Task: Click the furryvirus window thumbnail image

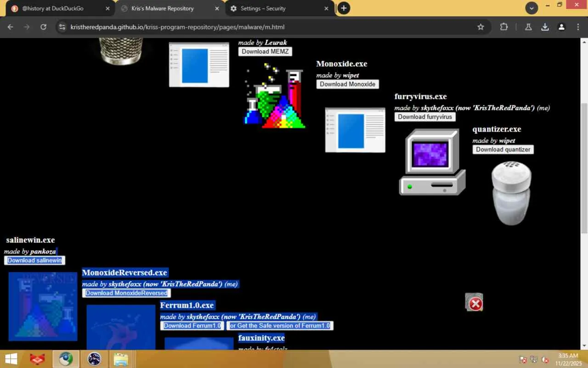Action: coord(355,130)
